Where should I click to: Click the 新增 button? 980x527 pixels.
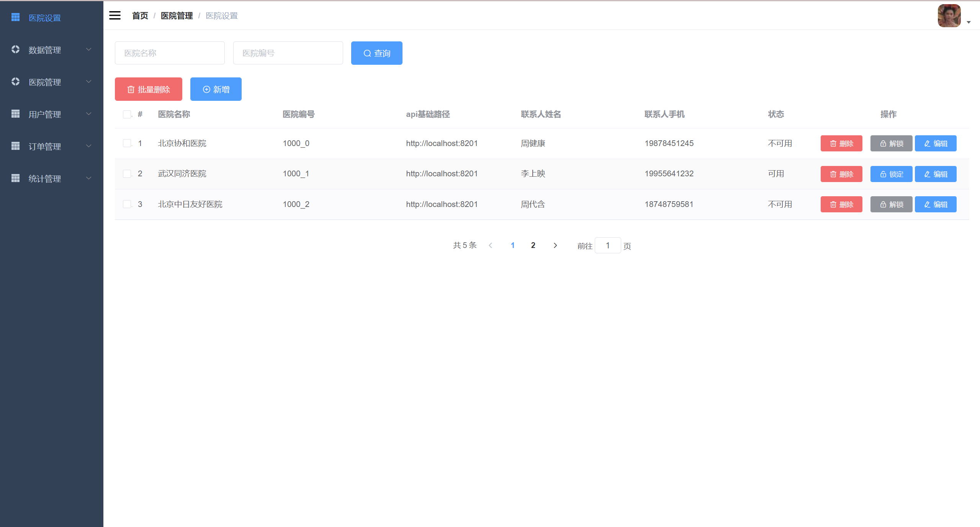pyautogui.click(x=216, y=89)
